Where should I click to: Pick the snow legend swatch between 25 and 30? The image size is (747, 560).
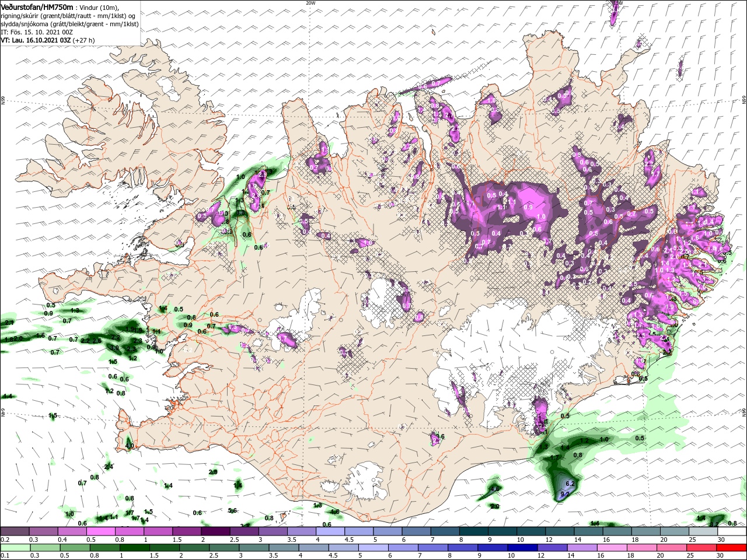pyautogui.click(x=704, y=531)
